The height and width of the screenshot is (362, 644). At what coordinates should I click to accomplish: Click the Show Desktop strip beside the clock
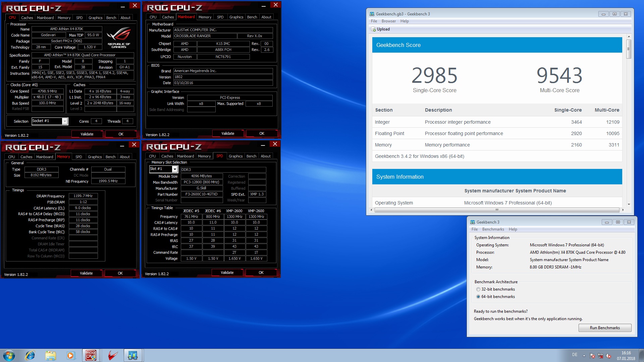coord(641,355)
